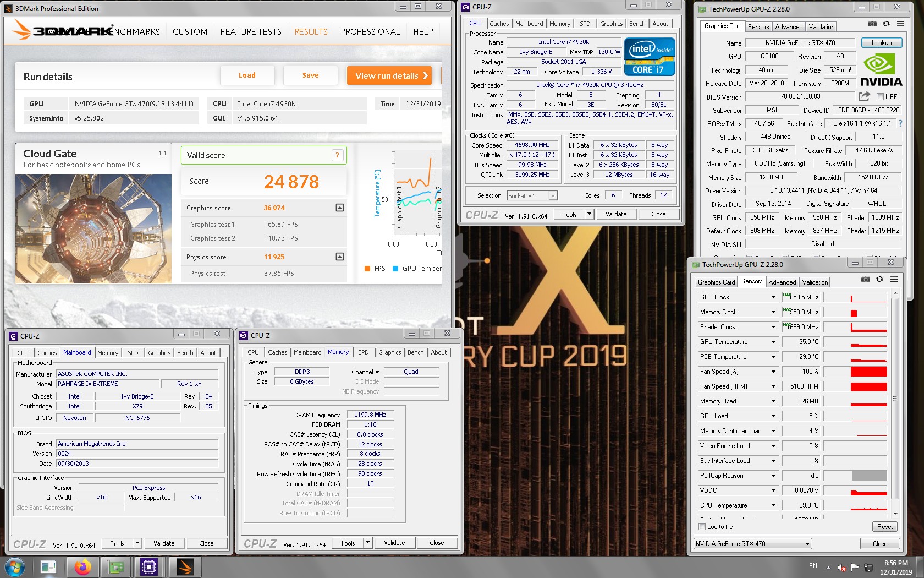Click the BIOS share/export icon in GPU-Z
Screen dimensions: 924x578
pyautogui.click(x=864, y=96)
